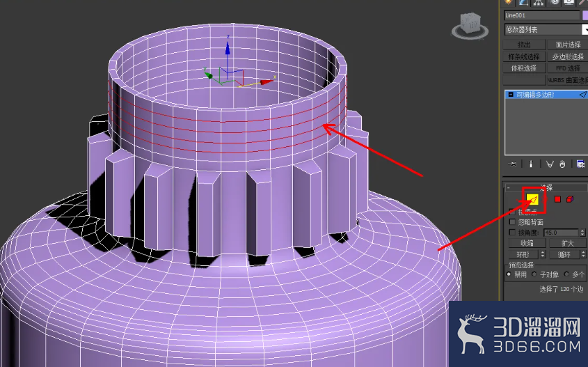Viewport: 588px width, 367px height.
Task: Select the 多个 preview radio button
Action: tap(566, 274)
